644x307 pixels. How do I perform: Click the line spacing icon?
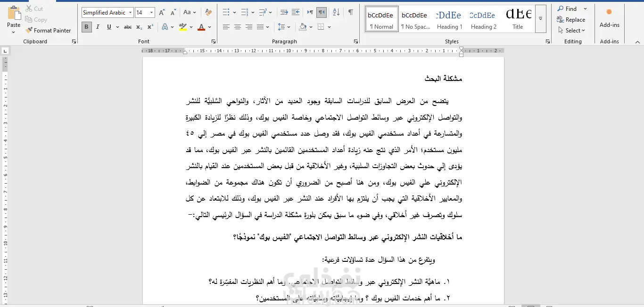coord(281,27)
